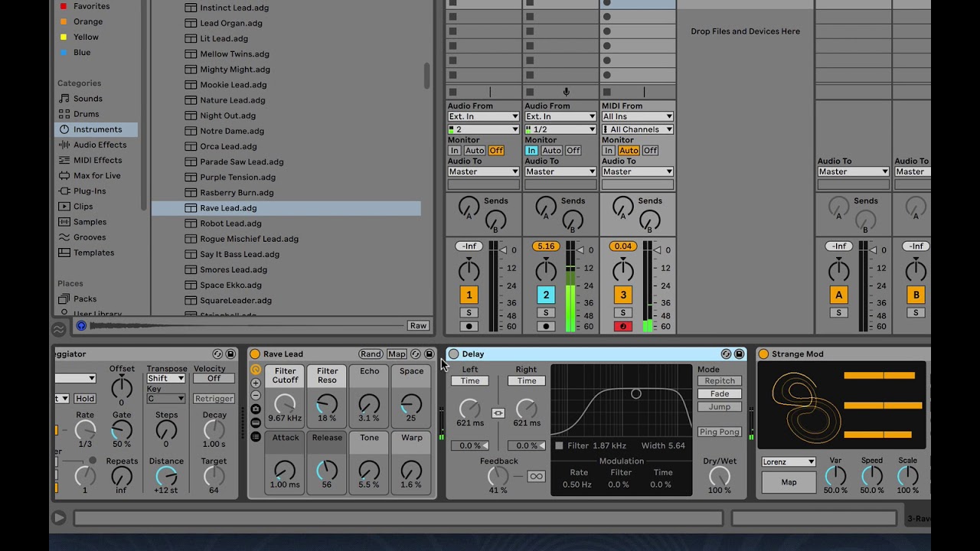Screen dimensions: 980x551
Task: Click the Delay device save preset icon
Action: point(739,354)
